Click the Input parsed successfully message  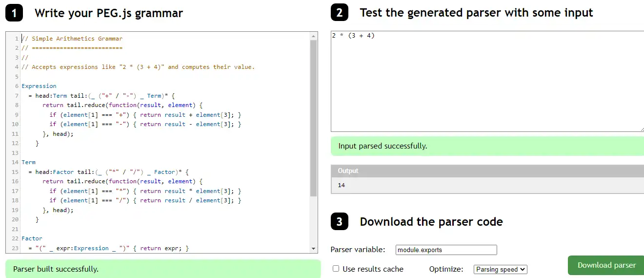coord(382,146)
